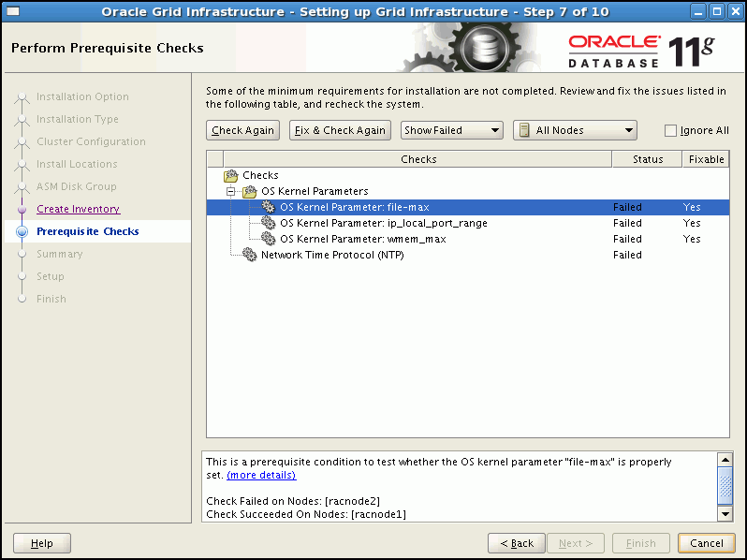Click the description panel scroll down arrow

click(x=725, y=513)
